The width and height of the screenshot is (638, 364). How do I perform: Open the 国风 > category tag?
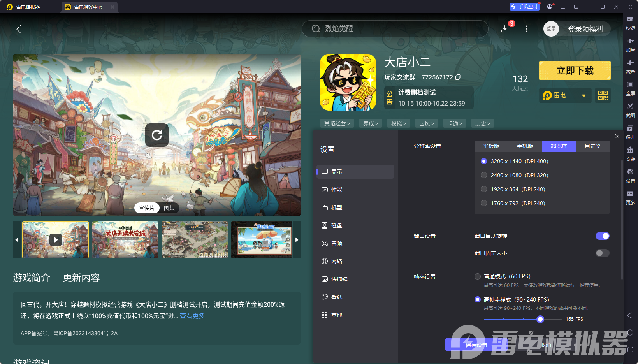pos(427,123)
